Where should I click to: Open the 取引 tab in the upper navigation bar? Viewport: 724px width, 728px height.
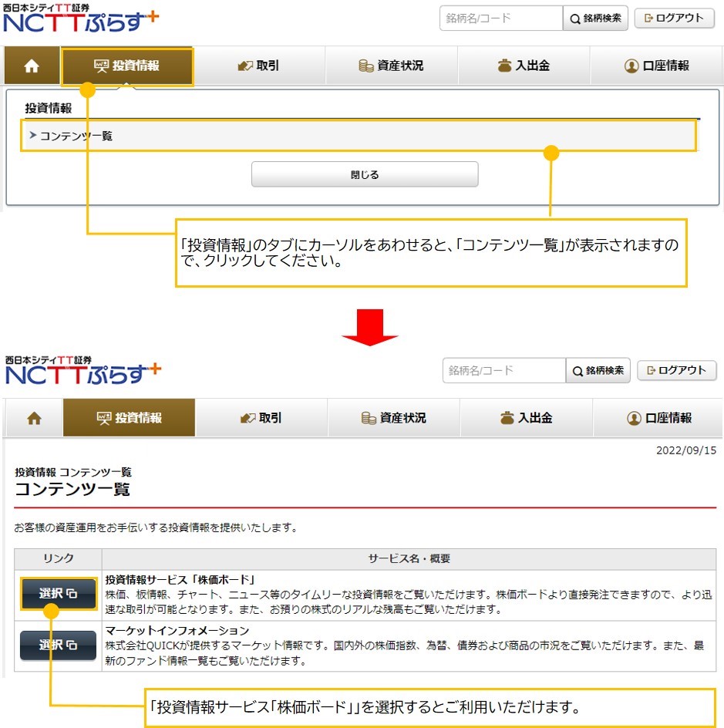[259, 66]
